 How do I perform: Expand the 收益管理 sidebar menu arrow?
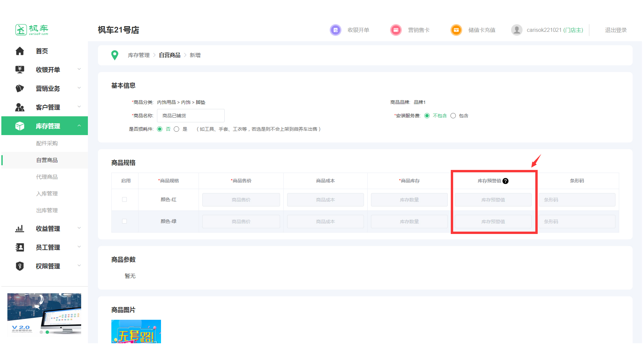(x=79, y=228)
